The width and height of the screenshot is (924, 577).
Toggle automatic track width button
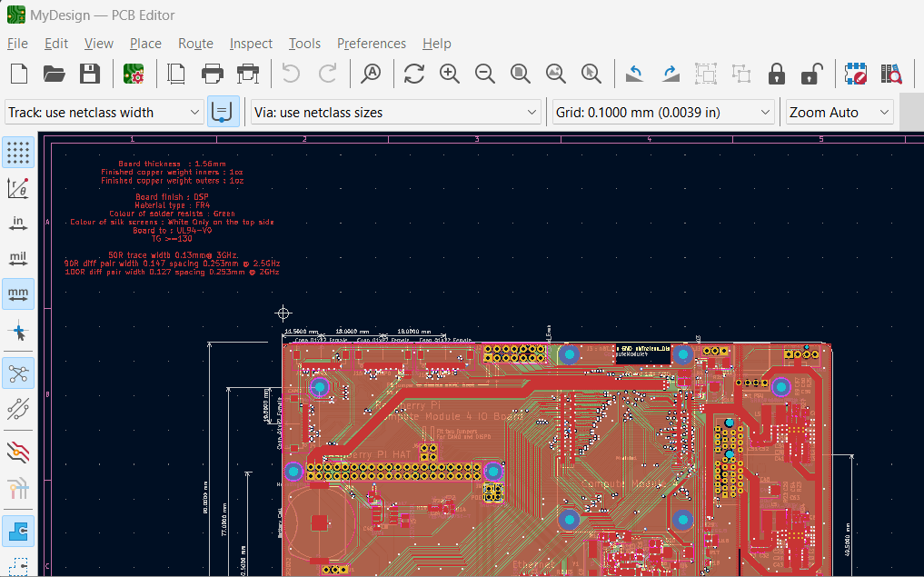[x=224, y=112]
